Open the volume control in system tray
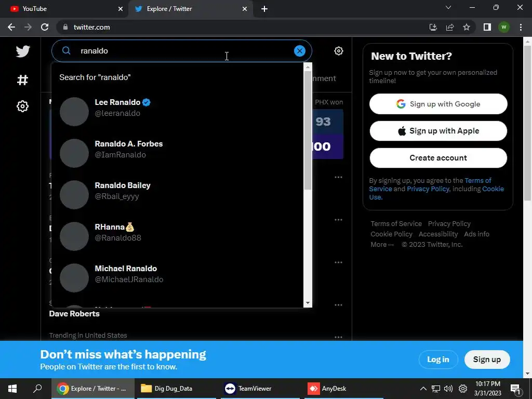This screenshot has height=399, width=532. [448, 389]
